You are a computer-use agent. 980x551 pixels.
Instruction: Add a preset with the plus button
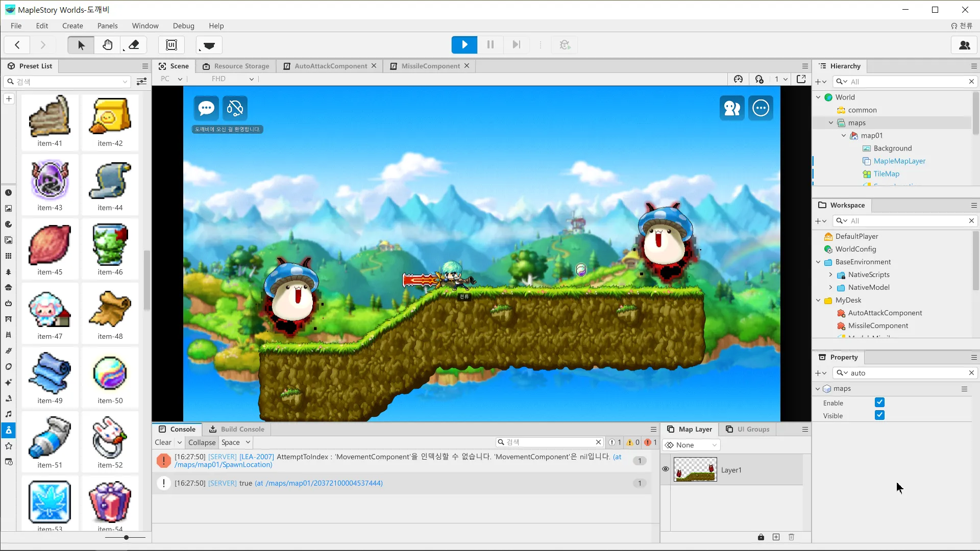coord(9,99)
